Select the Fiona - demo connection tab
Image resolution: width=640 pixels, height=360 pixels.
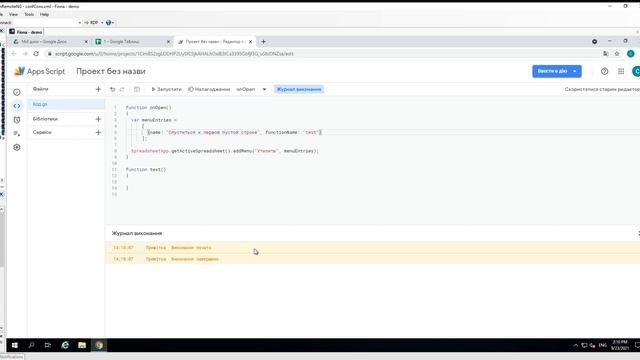coord(26,32)
